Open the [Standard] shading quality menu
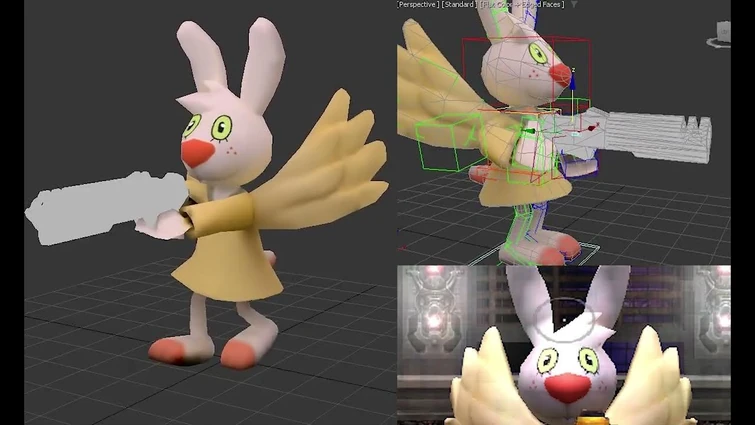 (459, 4)
